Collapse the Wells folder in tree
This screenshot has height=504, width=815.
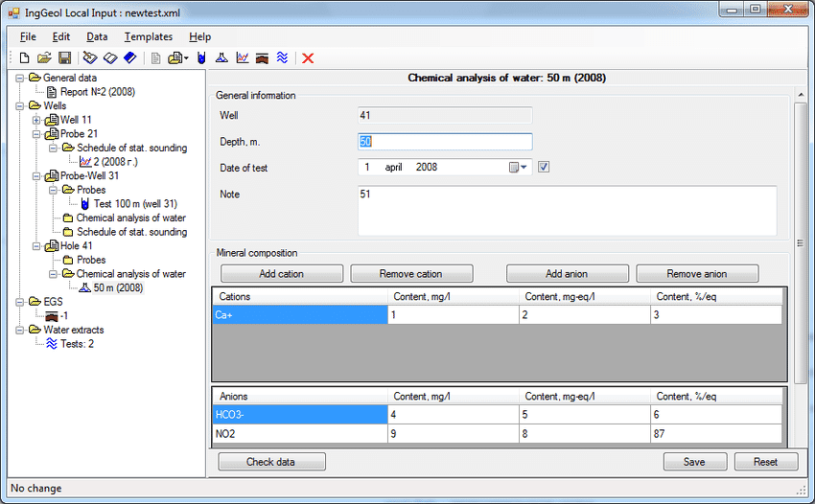pyautogui.click(x=20, y=105)
